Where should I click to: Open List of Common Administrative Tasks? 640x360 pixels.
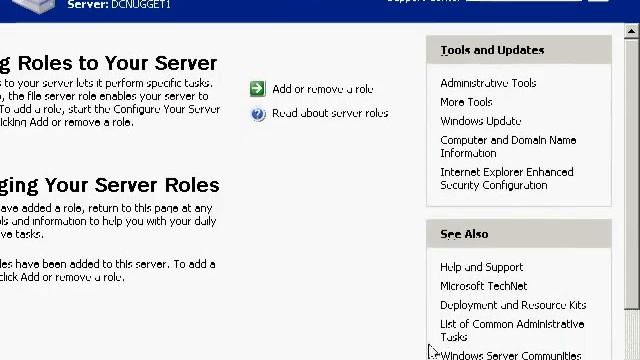click(512, 331)
